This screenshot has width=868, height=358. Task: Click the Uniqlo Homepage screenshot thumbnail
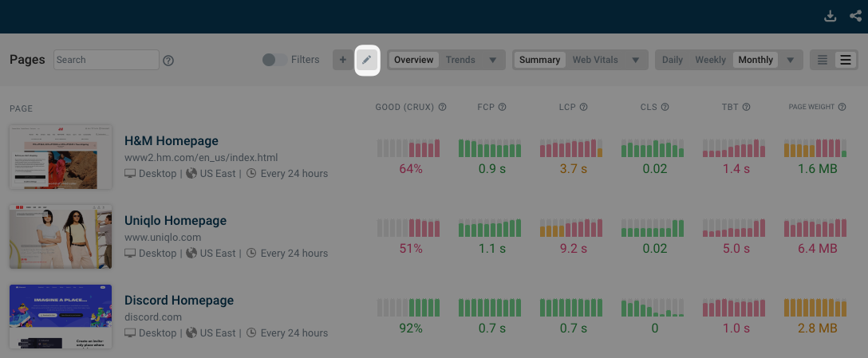click(61, 237)
